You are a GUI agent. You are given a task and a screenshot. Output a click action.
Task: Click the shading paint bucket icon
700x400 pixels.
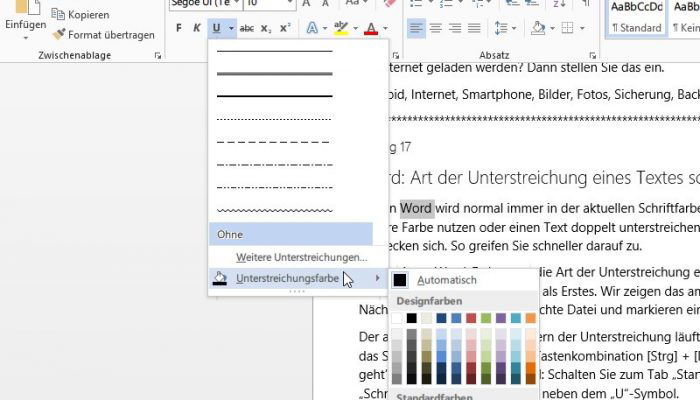[x=538, y=28]
